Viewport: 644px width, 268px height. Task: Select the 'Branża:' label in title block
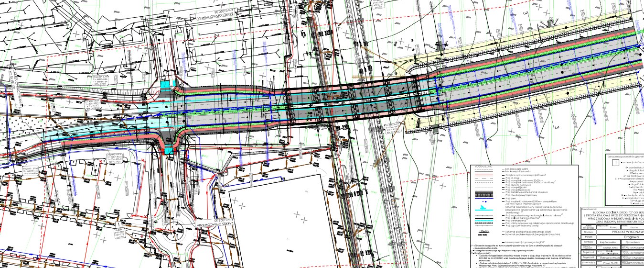pyautogui.click(x=588, y=237)
